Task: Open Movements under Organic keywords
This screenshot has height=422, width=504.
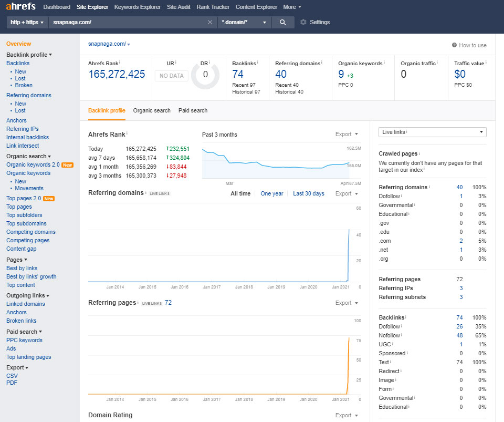Action: coord(29,189)
